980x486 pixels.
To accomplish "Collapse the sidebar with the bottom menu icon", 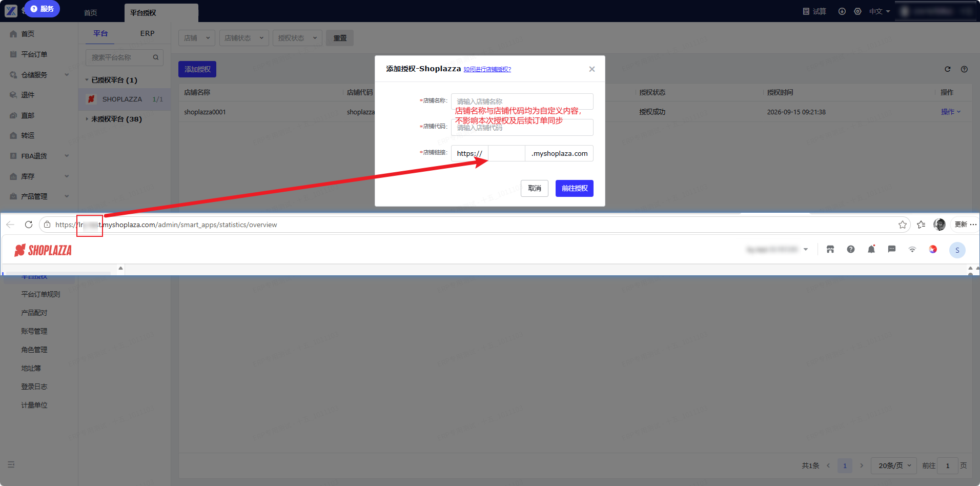I will pyautogui.click(x=11, y=464).
